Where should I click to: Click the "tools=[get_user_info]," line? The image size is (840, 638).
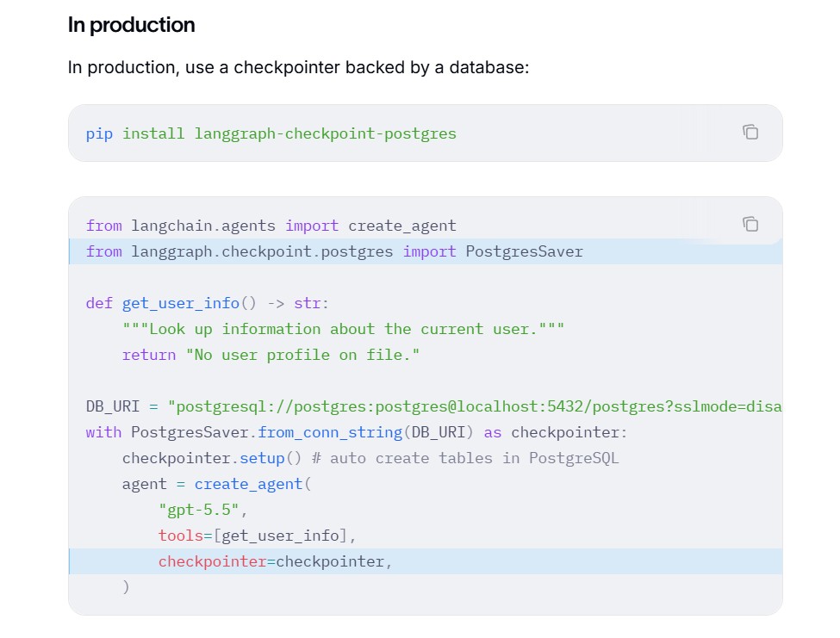tap(257, 536)
